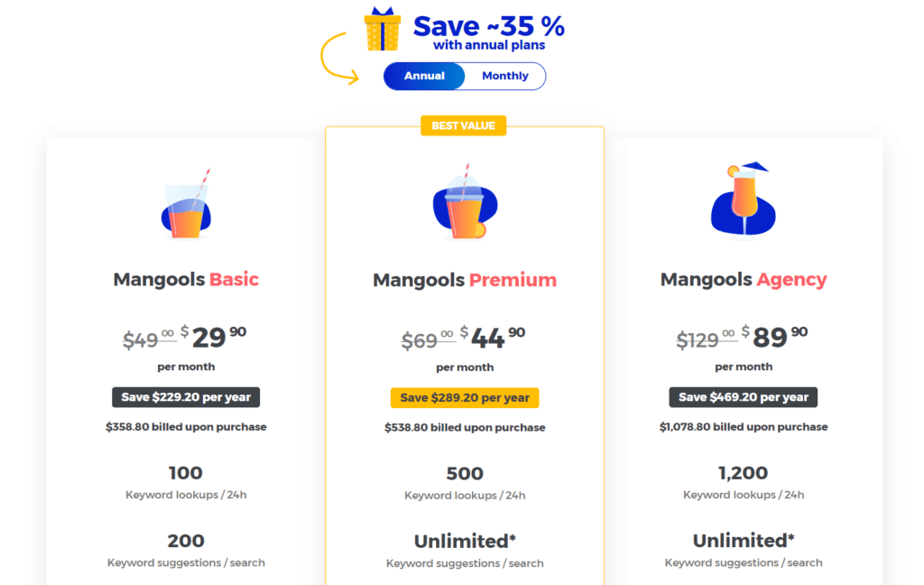
Task: Click the Mangools Basic plan title
Action: 186,279
